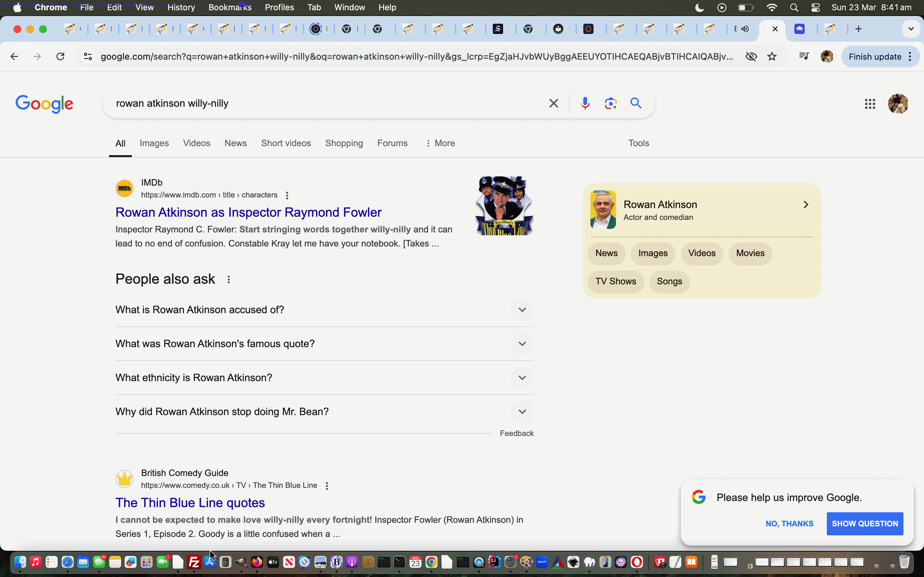Expand 'What ethnicity is Rowan Atkinson?' question
The height and width of the screenshot is (577, 924).
pyautogui.click(x=522, y=378)
